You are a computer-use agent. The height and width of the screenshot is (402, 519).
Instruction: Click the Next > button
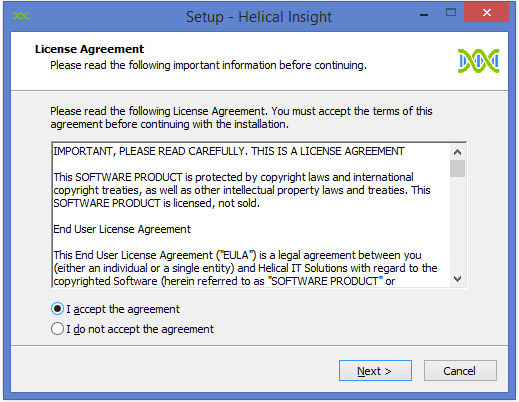375,371
